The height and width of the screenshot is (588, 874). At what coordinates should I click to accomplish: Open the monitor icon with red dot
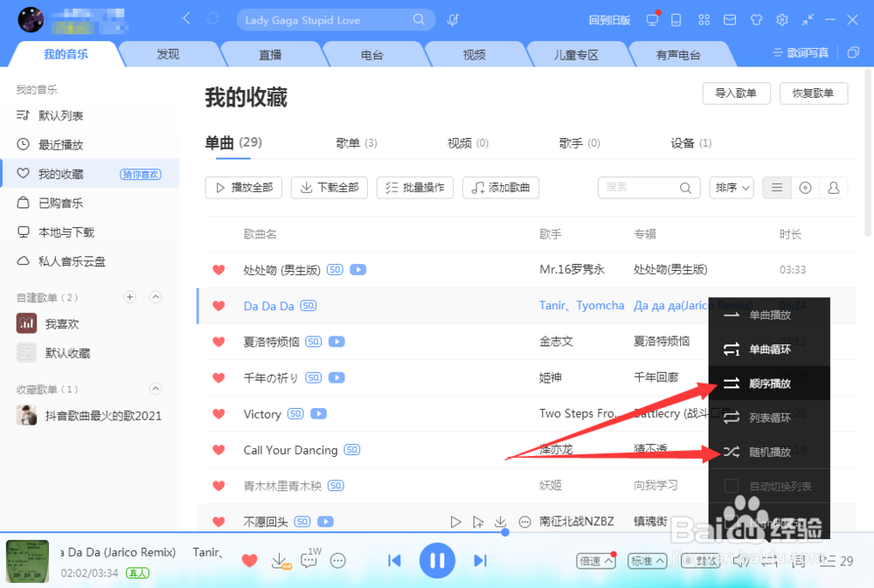(652, 19)
